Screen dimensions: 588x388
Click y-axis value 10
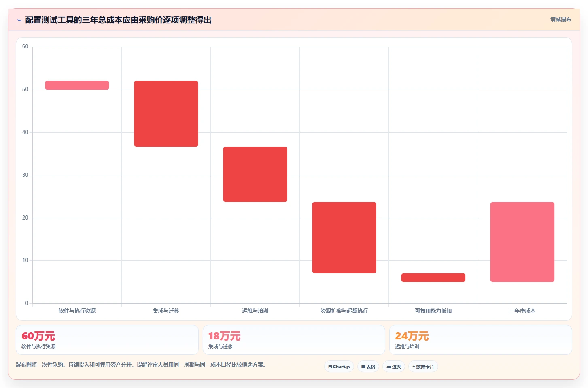coord(25,260)
